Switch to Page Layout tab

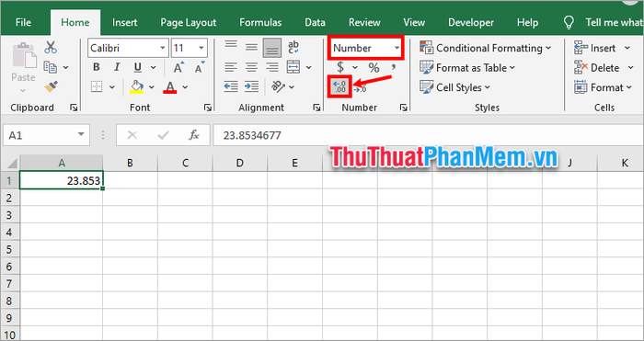pyautogui.click(x=188, y=22)
